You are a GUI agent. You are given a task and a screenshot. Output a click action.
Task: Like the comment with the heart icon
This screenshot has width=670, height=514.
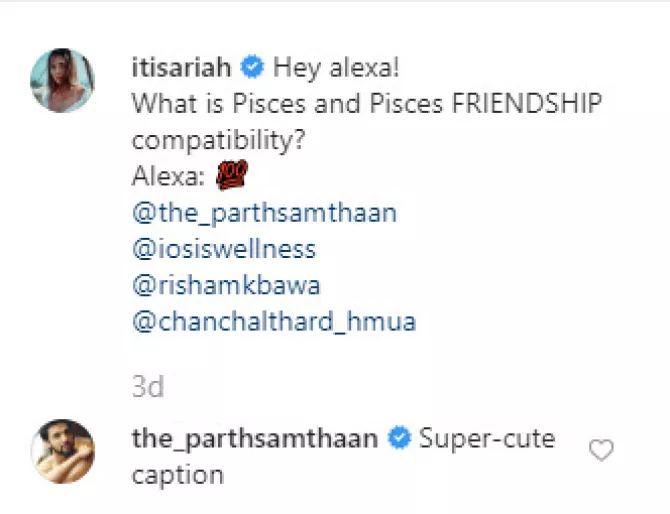pyautogui.click(x=600, y=451)
